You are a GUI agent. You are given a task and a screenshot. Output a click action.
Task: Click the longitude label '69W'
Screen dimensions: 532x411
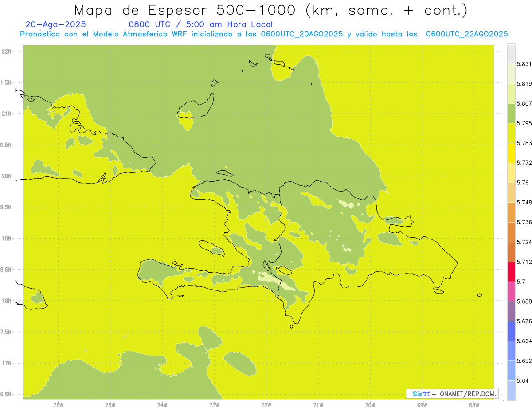[422, 405]
